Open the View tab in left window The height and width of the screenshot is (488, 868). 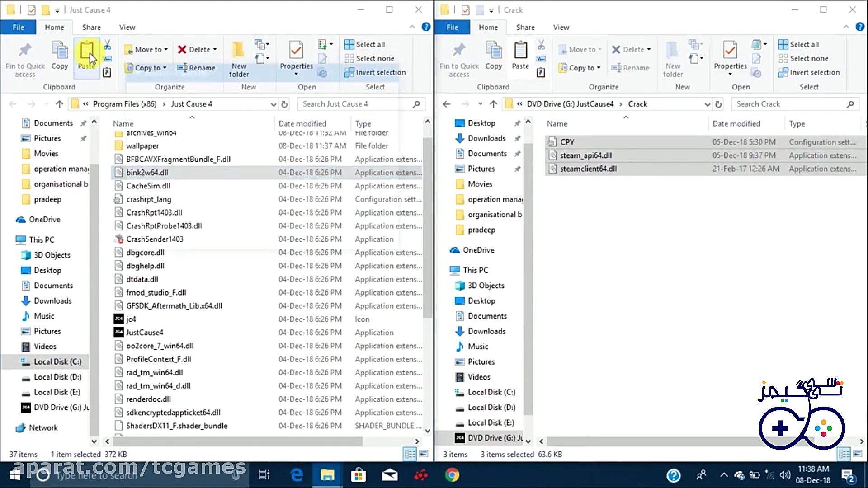click(x=127, y=27)
